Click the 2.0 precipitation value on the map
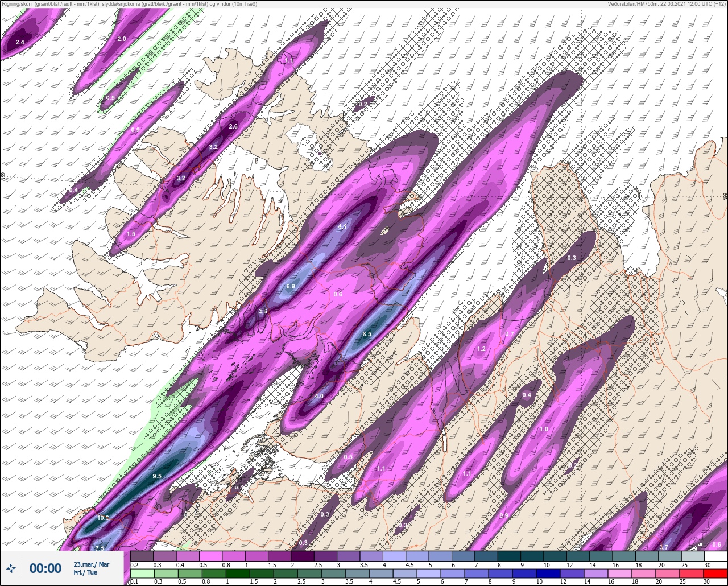This screenshot has width=728, height=586. click(x=121, y=39)
